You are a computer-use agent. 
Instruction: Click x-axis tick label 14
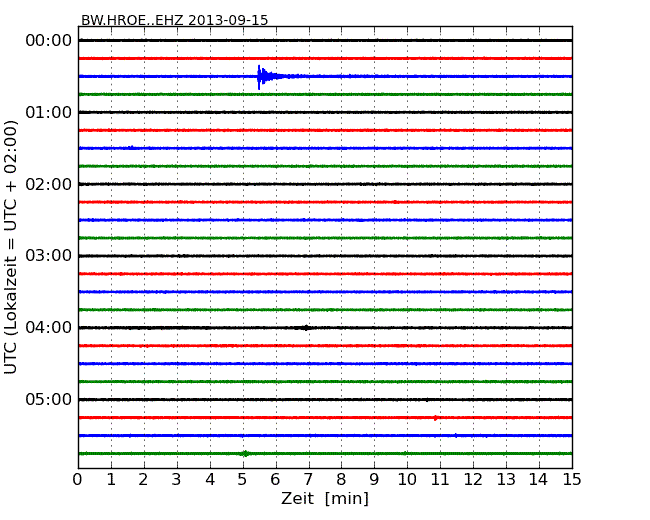coord(539,480)
